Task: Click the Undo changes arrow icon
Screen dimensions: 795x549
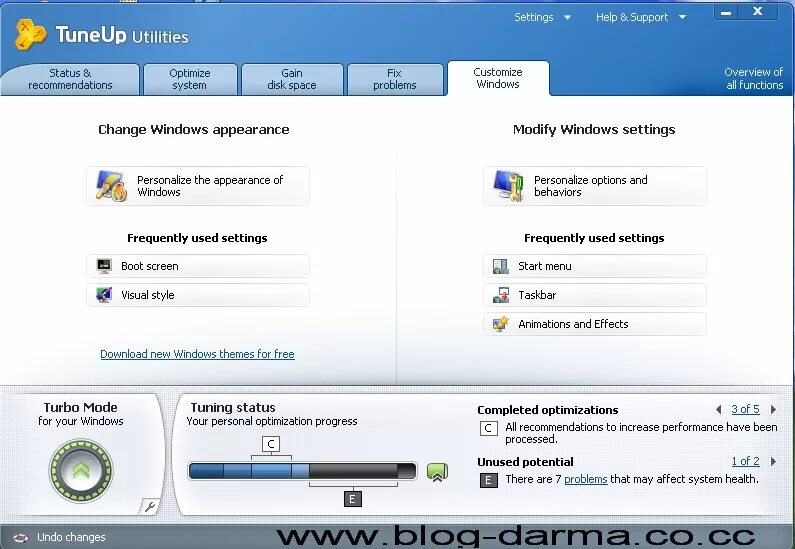Action: (20, 537)
